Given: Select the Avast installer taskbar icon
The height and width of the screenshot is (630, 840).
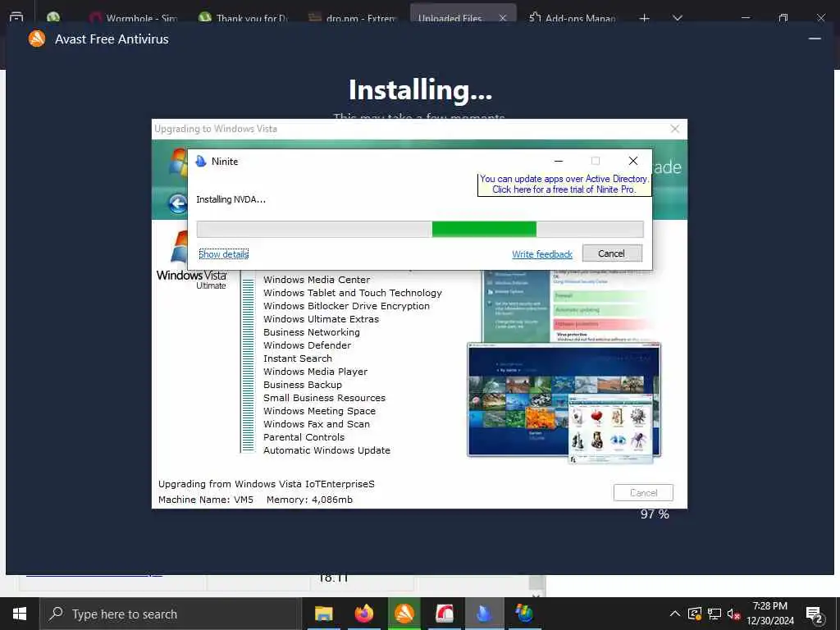Looking at the screenshot, I should pyautogui.click(x=404, y=614).
